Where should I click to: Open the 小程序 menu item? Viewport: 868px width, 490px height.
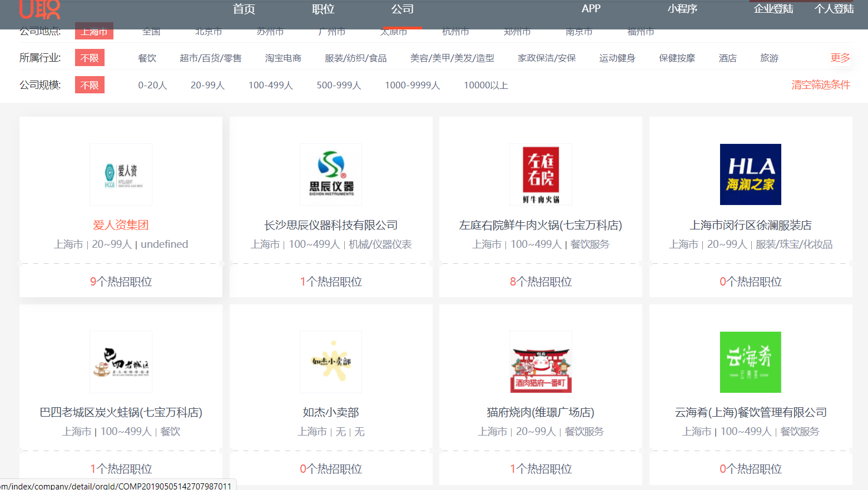tap(682, 9)
